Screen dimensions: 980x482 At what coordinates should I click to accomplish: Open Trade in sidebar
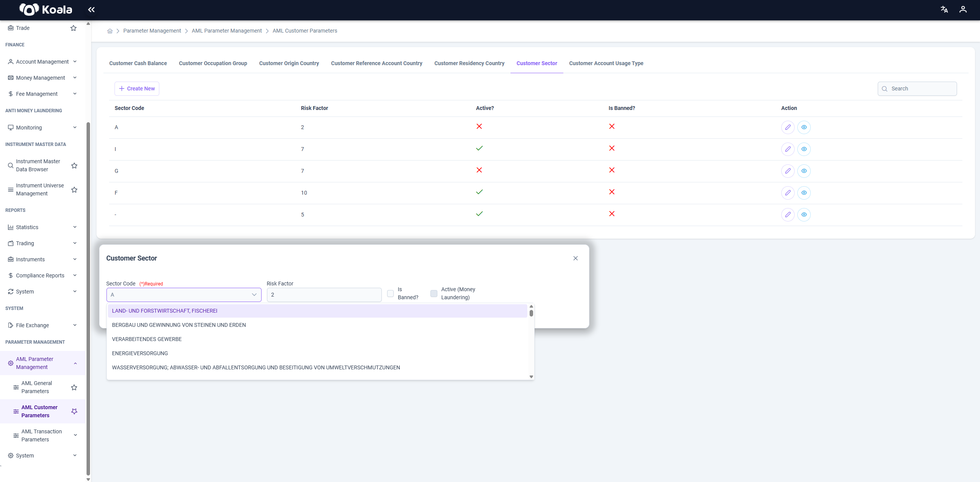(23, 28)
